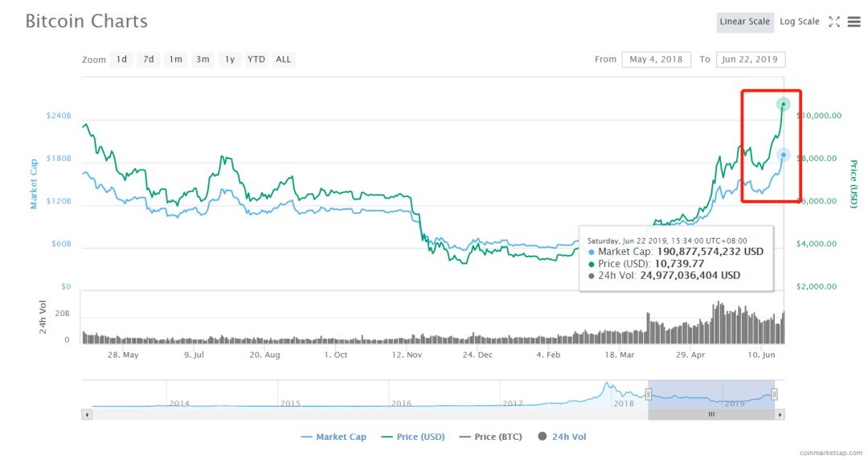Click the navigator left scroll arrow
This screenshot has height=460, width=868.
[86, 414]
